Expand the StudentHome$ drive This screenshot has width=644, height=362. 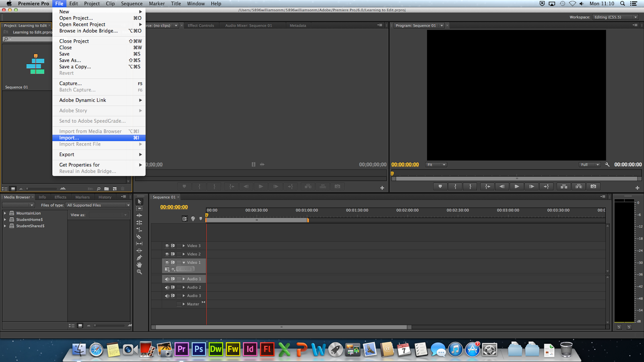pyautogui.click(x=5, y=220)
